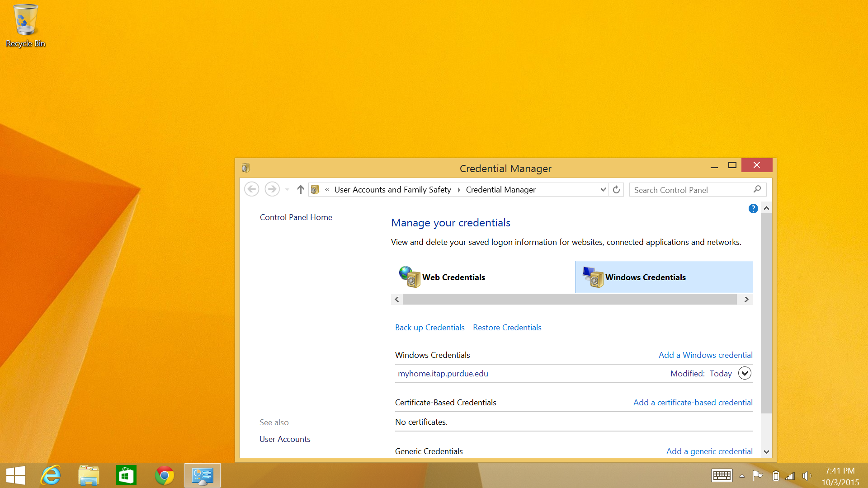868x488 pixels.
Task: Open the Windows Start button
Action: click(16, 476)
